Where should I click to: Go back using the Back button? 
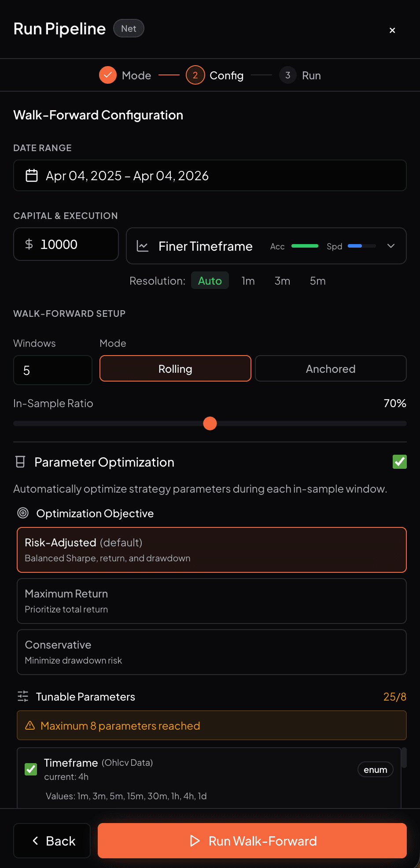tap(52, 840)
